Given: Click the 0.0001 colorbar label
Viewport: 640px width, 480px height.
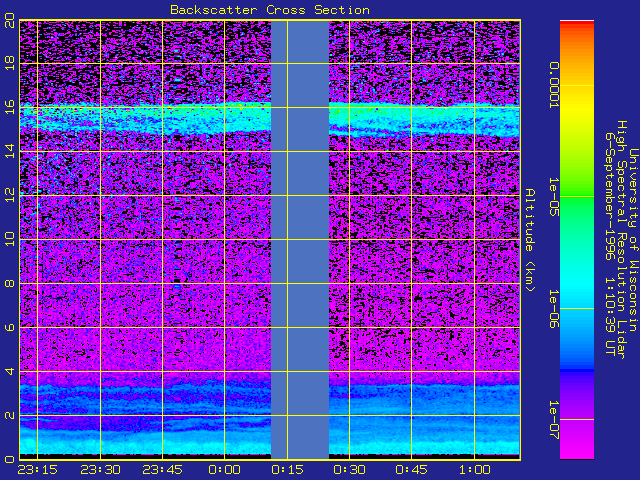Looking at the screenshot, I should coord(553,85).
